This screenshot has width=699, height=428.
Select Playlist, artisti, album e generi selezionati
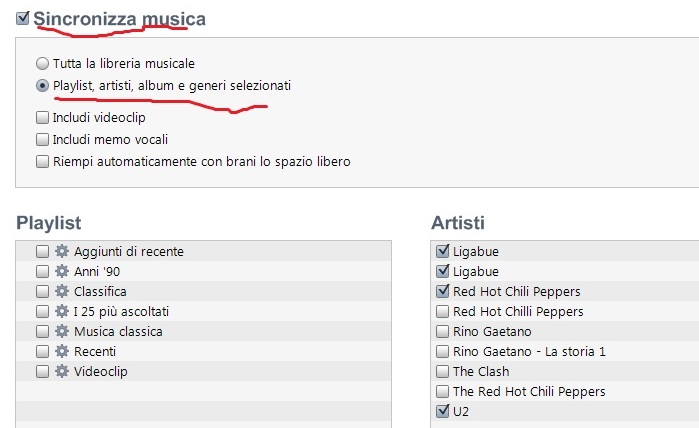[x=42, y=85]
